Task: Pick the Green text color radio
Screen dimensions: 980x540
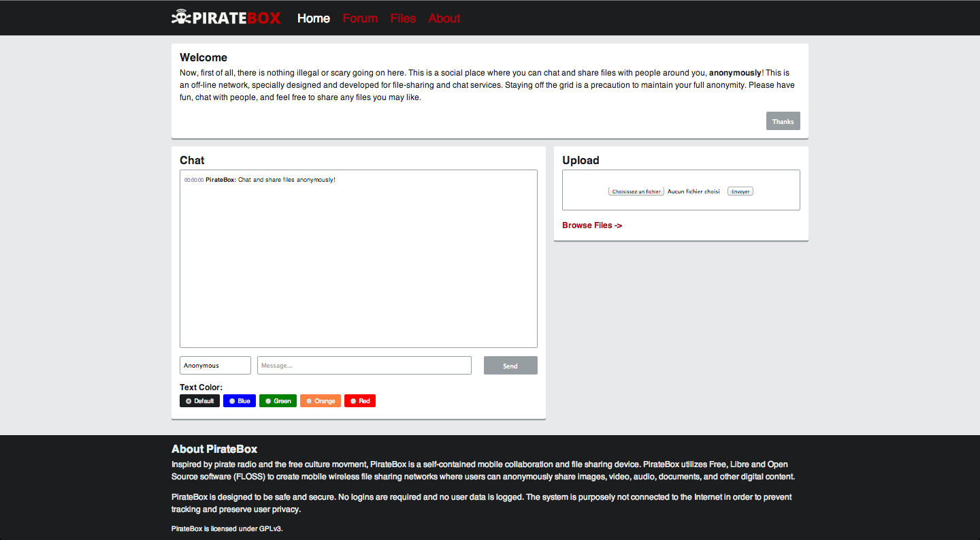Action: tap(278, 401)
